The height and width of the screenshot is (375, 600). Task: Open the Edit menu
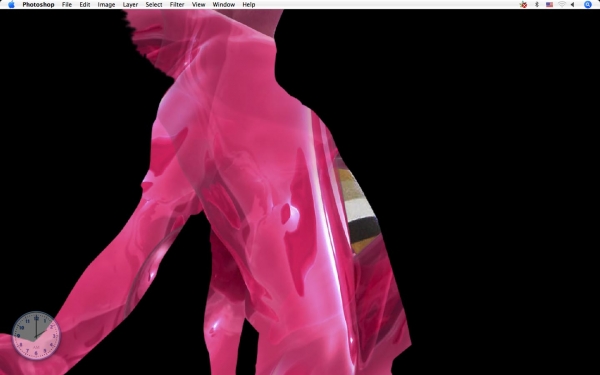(x=85, y=5)
